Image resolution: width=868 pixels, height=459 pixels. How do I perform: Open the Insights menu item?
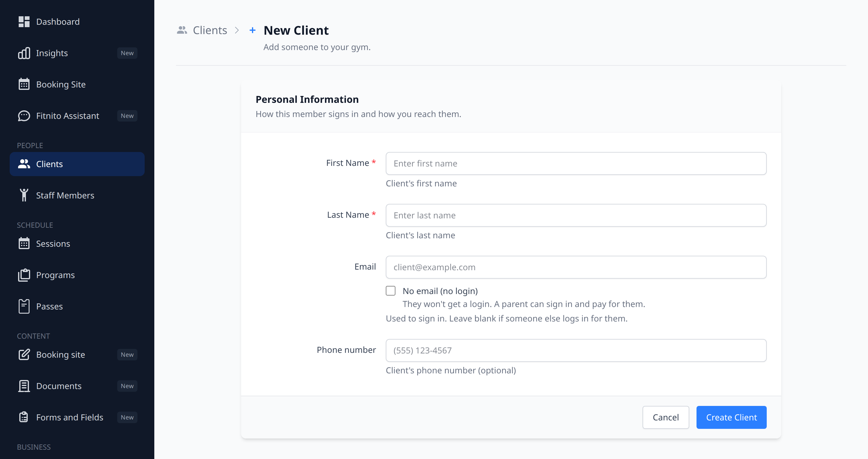(x=77, y=53)
